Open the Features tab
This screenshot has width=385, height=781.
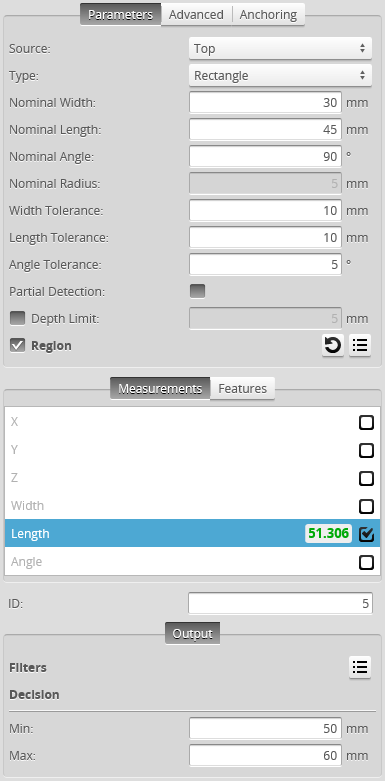point(243,388)
